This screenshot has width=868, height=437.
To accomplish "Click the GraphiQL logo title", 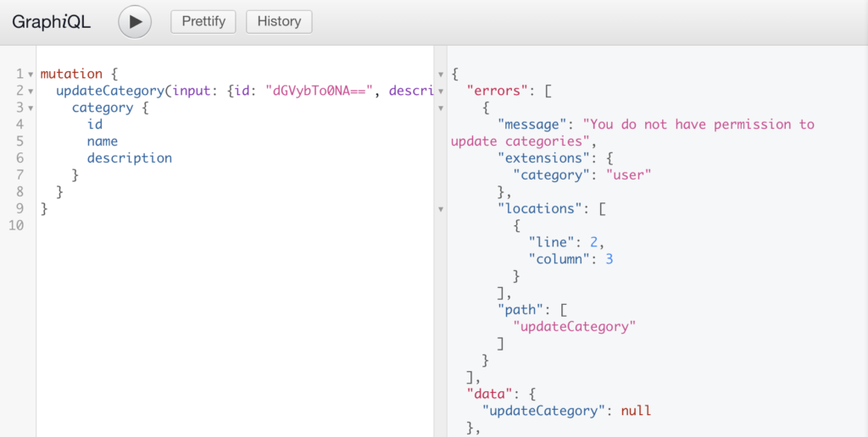I will [x=51, y=22].
